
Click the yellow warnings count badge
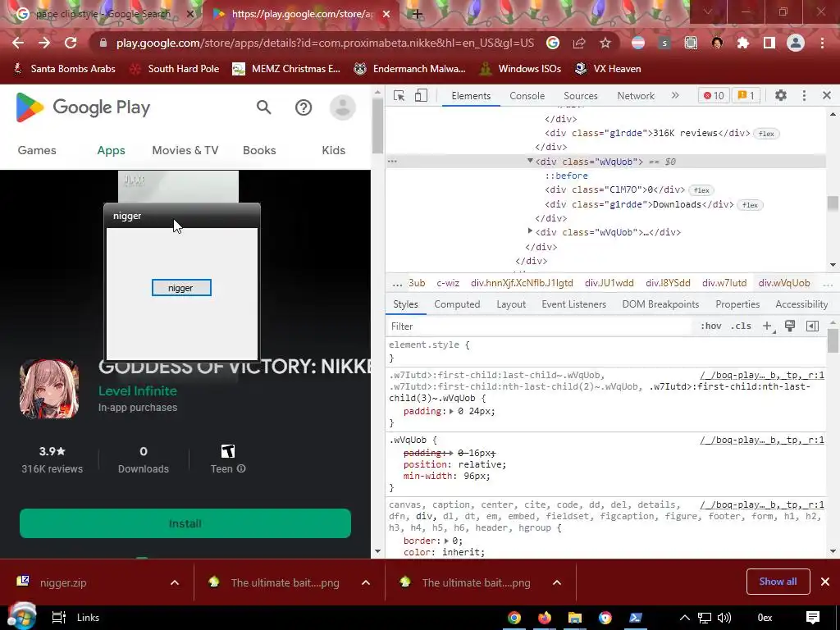[x=746, y=95]
